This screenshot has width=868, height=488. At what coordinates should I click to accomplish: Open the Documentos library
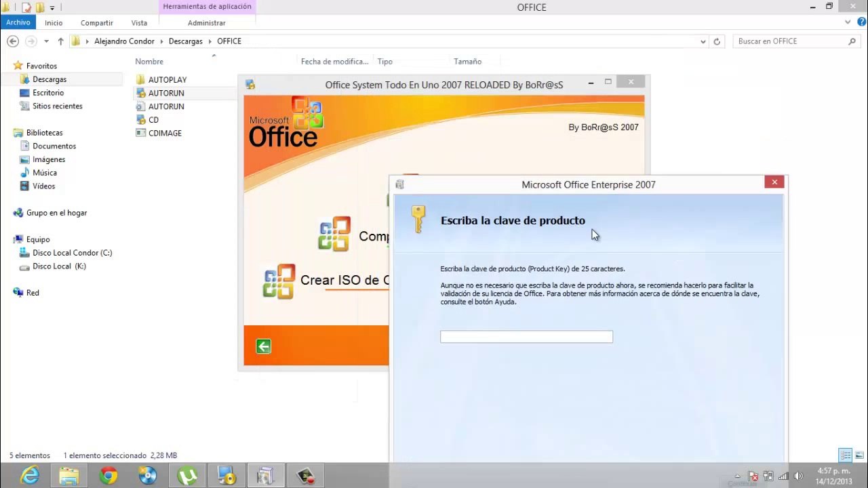coord(54,146)
